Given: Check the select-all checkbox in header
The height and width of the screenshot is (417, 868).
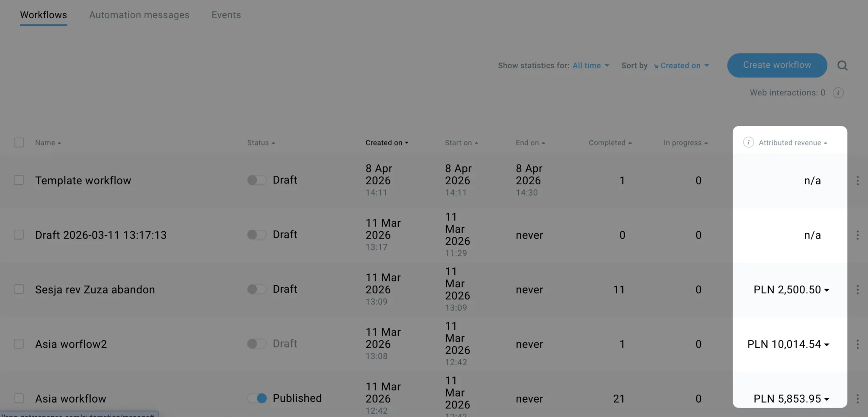Looking at the screenshot, I should [19, 142].
